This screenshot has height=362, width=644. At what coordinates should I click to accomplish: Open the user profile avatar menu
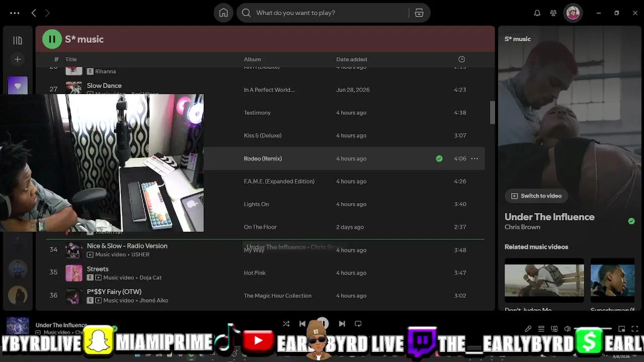[573, 13]
